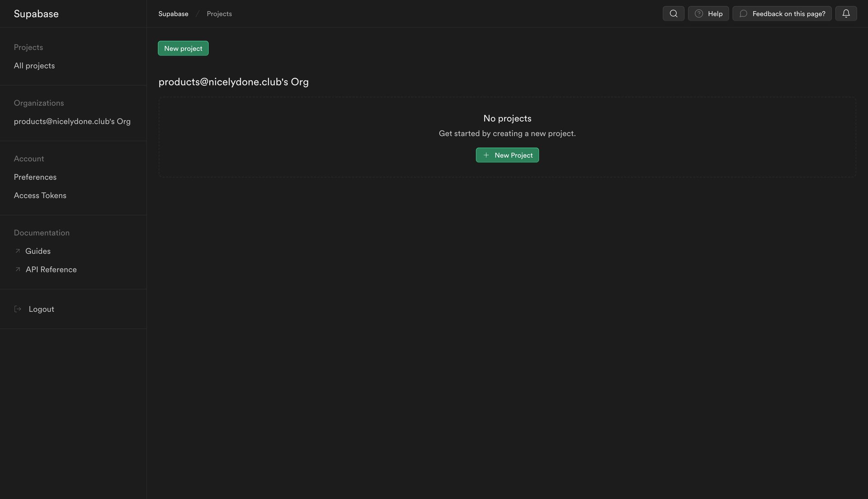Click the New project button near the top
Viewport: 868px width, 499px height.
(183, 48)
